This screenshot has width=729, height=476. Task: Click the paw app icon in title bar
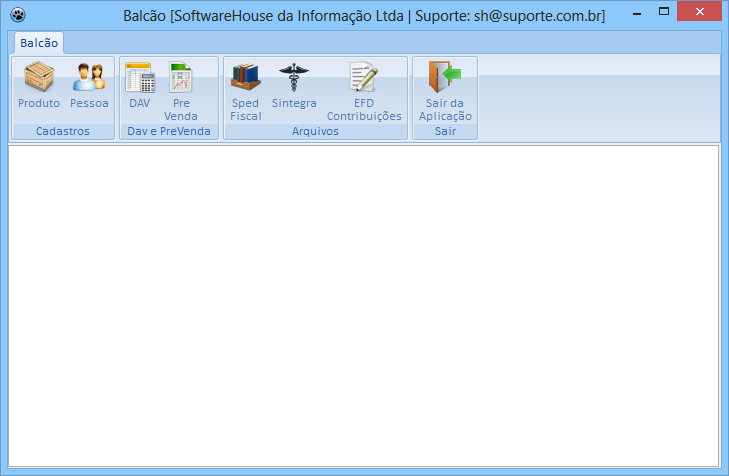(18, 15)
